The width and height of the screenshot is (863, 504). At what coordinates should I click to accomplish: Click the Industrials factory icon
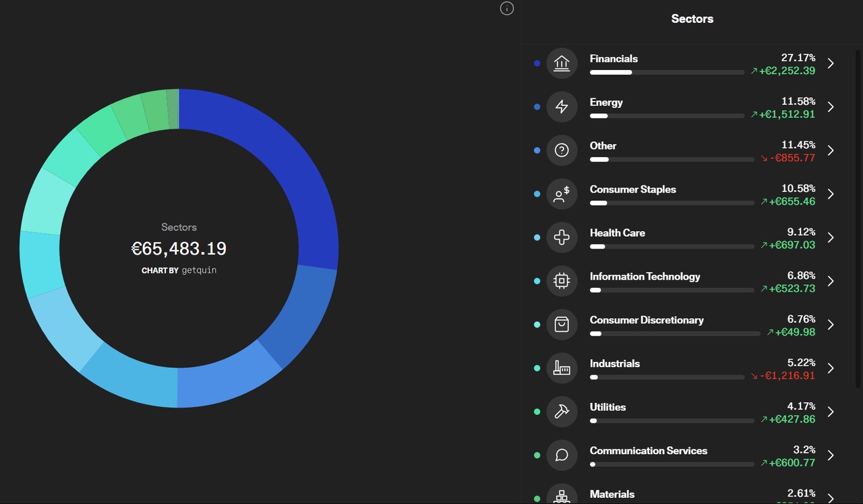[562, 368]
